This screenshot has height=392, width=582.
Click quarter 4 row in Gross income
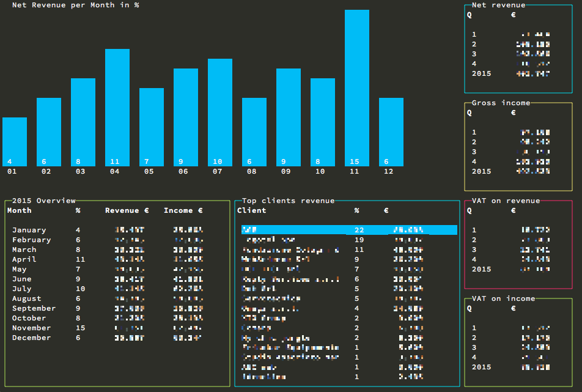[x=510, y=161]
